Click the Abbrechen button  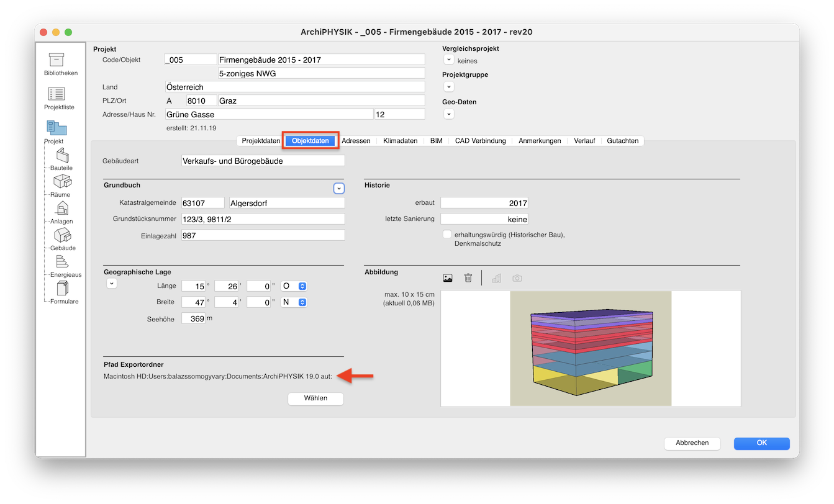pyautogui.click(x=692, y=443)
